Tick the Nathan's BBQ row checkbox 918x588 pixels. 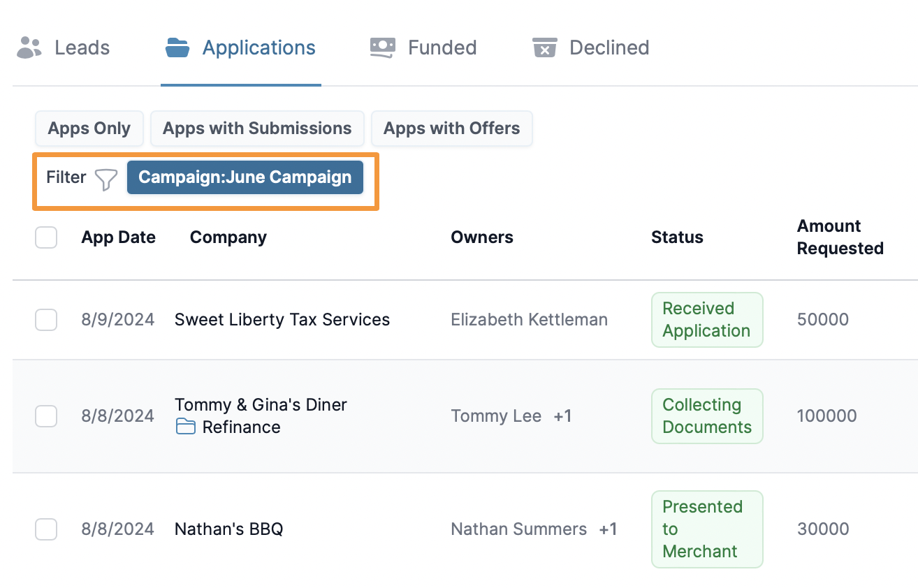pos(46,529)
